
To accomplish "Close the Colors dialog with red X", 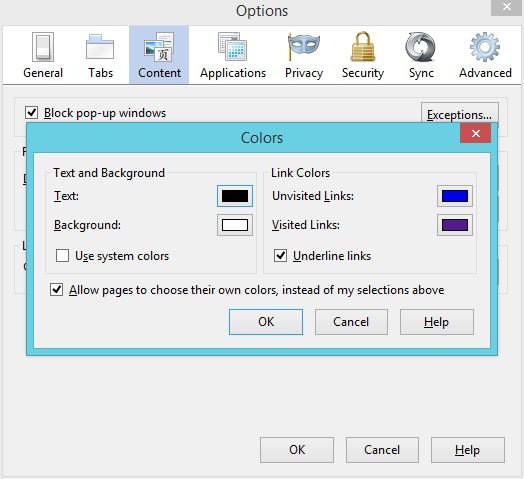I will coord(476,133).
